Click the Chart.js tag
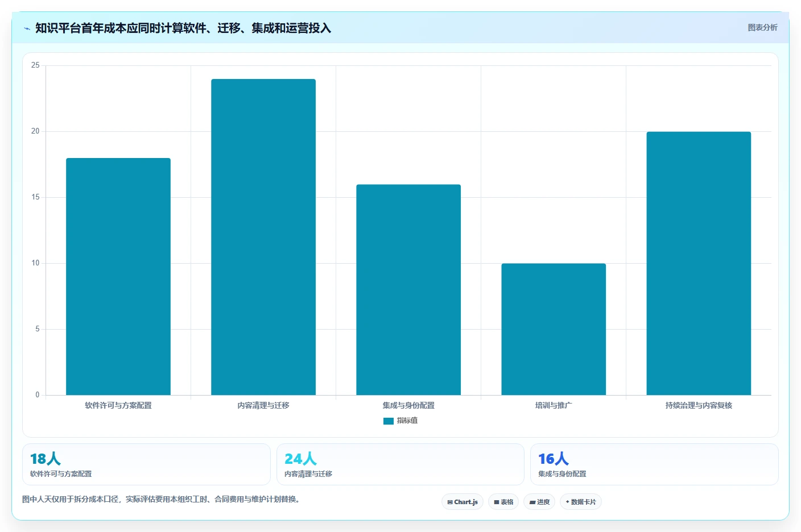Viewport: 801px width, 532px height. tap(463, 502)
